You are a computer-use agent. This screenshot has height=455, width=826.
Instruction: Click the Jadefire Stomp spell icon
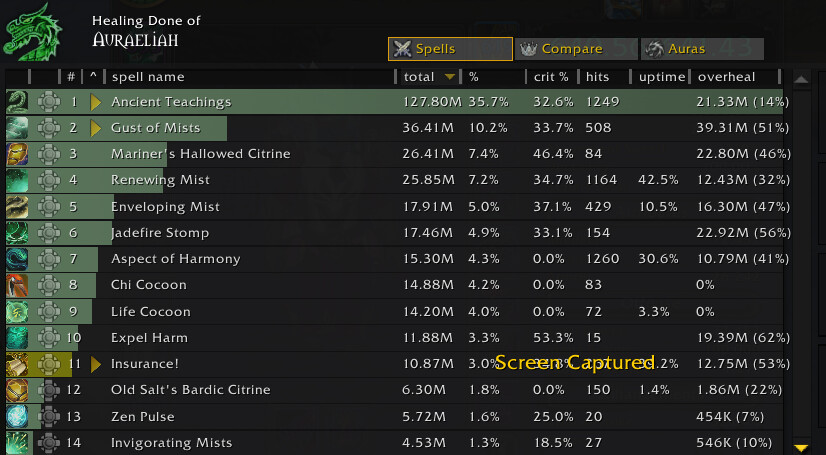point(17,232)
